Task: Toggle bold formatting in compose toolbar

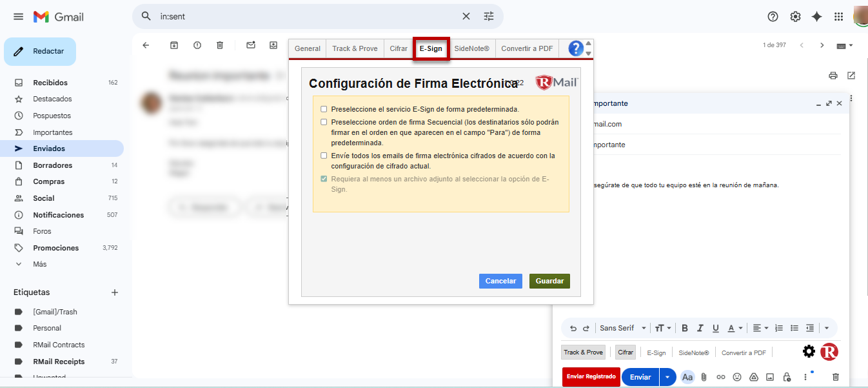Action: coord(685,328)
